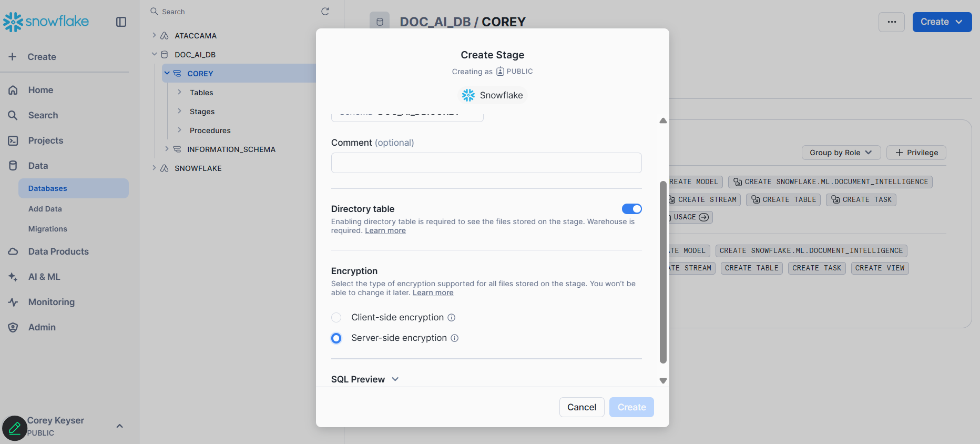980x444 pixels.
Task: Click the pencil avatar icon
Action: pos(15,428)
